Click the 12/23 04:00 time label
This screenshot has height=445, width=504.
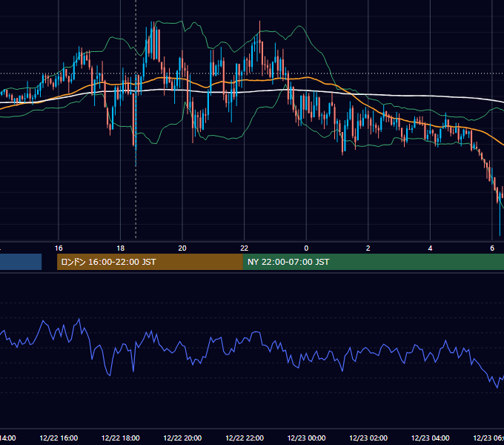pyautogui.click(x=431, y=438)
